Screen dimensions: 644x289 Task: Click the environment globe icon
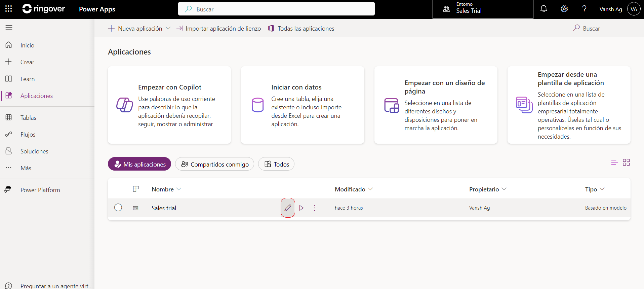(x=446, y=9)
